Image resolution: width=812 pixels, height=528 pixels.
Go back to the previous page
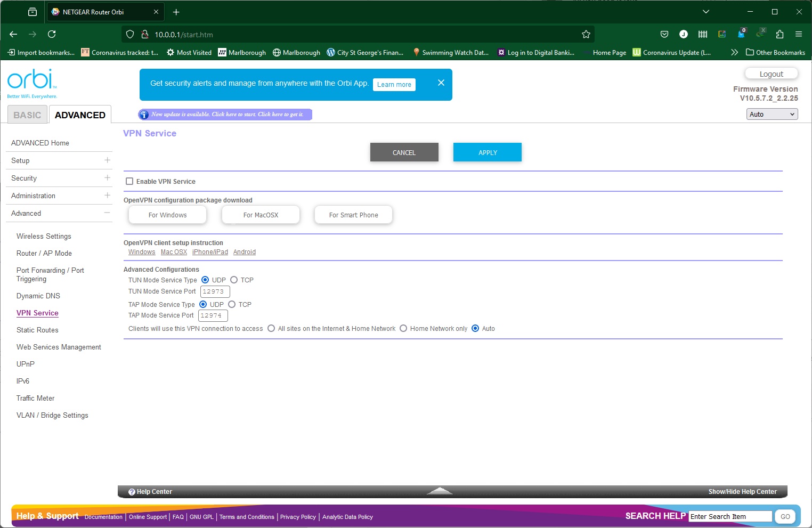[13, 34]
